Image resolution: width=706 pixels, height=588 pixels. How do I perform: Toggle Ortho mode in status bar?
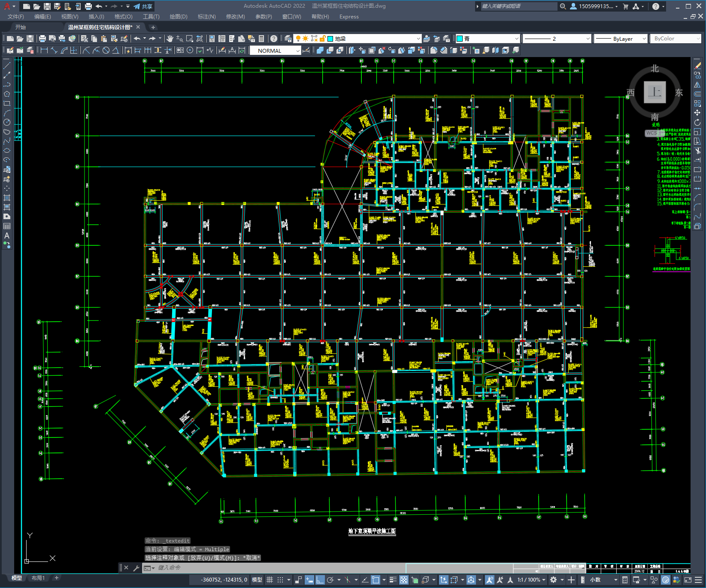(320, 580)
